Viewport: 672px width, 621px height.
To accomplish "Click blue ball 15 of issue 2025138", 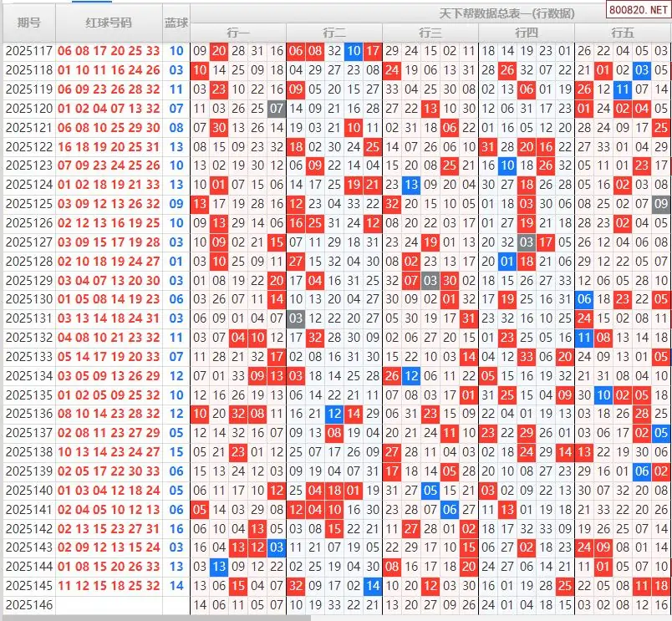I will [x=176, y=452].
